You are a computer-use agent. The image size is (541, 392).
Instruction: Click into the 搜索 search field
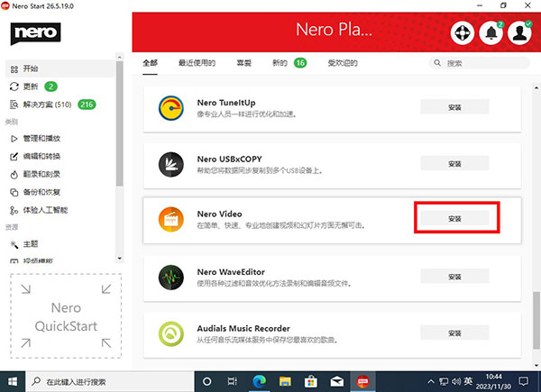479,63
